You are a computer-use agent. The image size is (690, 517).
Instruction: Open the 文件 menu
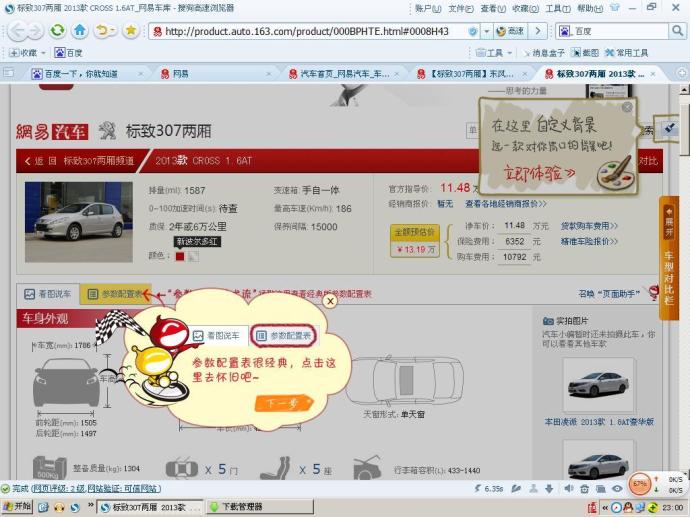(461, 8)
